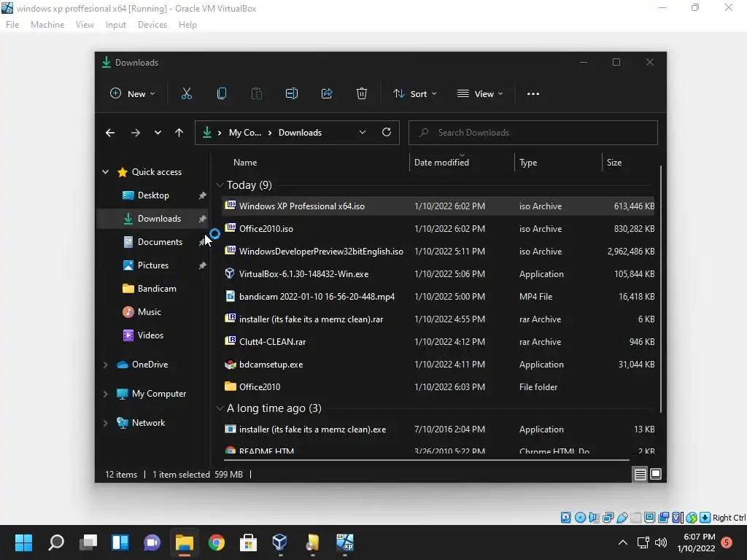Go forward with the right arrow
Image resolution: width=747 pixels, height=560 pixels.
click(x=135, y=133)
